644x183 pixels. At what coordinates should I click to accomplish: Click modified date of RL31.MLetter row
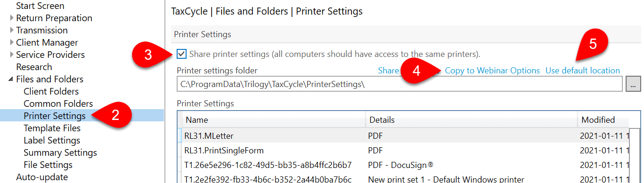click(x=604, y=136)
